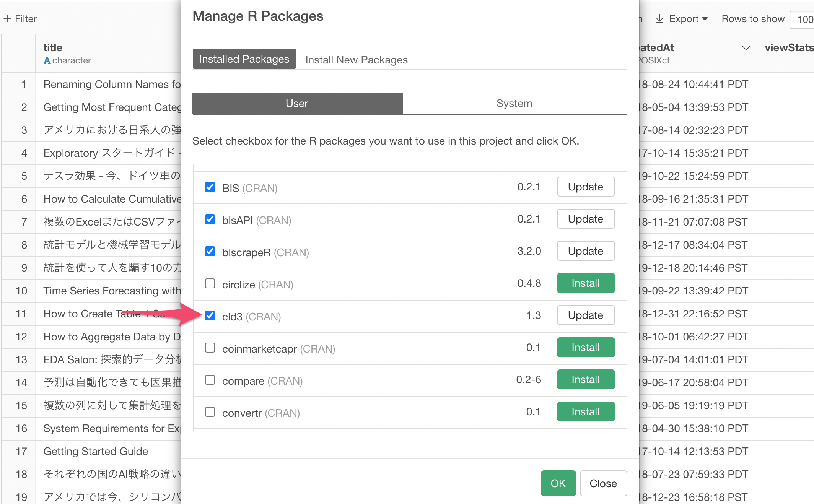814x504 pixels.
Task: Select the User packages tab
Action: (297, 104)
